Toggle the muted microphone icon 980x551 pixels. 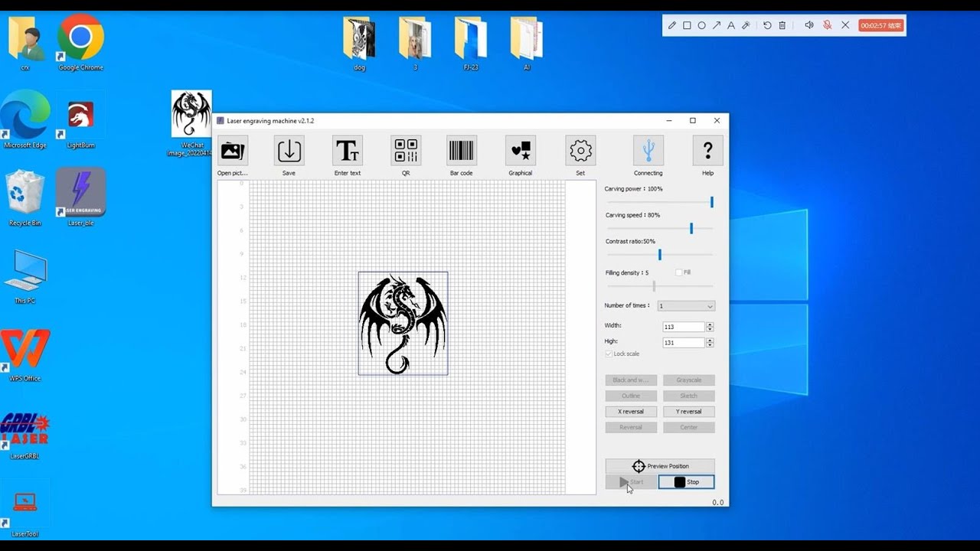(828, 25)
